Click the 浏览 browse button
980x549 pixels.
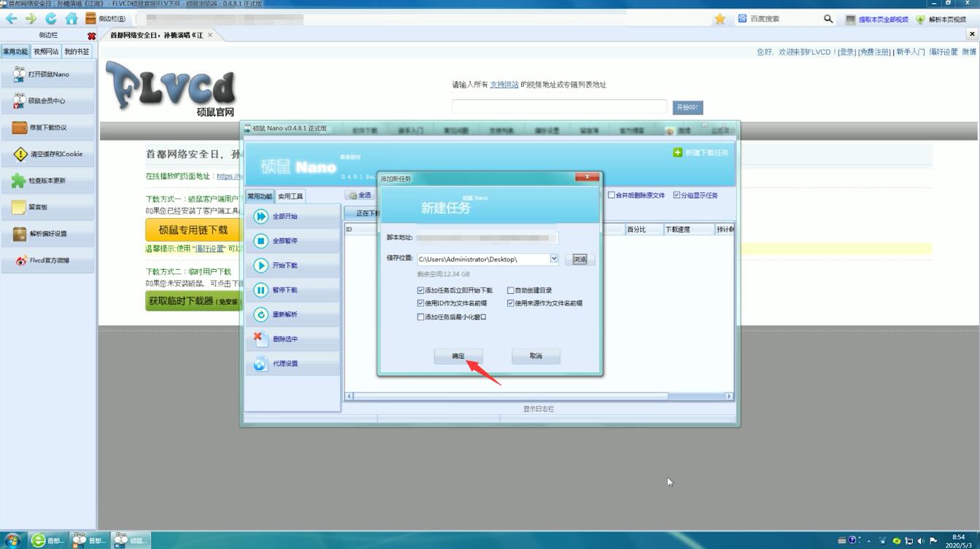[x=580, y=260]
